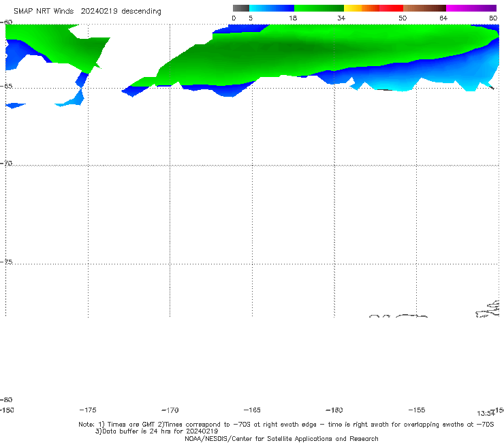The height and width of the screenshot is (443, 504).
Task: Click the cyan-blue segment of the color scale
Action: 272,8
